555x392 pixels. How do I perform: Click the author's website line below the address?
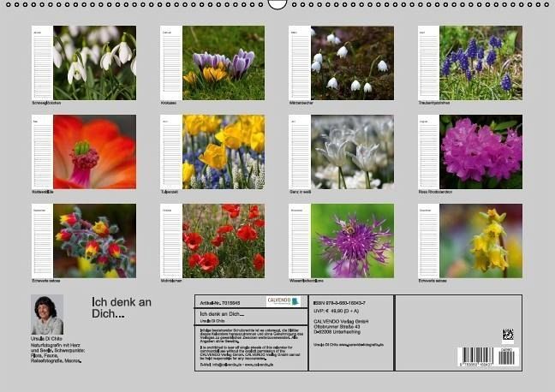tap(349, 345)
